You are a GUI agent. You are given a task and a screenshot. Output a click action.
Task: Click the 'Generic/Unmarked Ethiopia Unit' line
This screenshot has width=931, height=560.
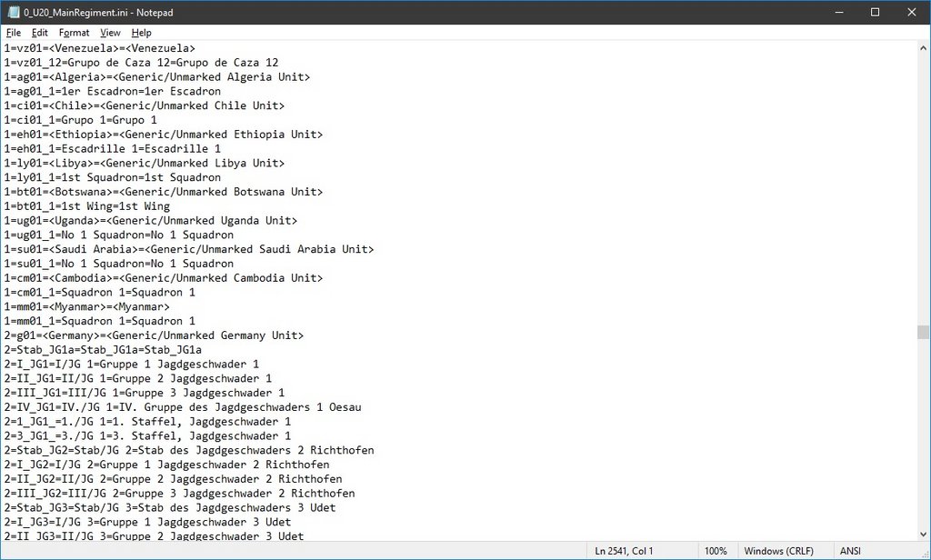pos(164,135)
